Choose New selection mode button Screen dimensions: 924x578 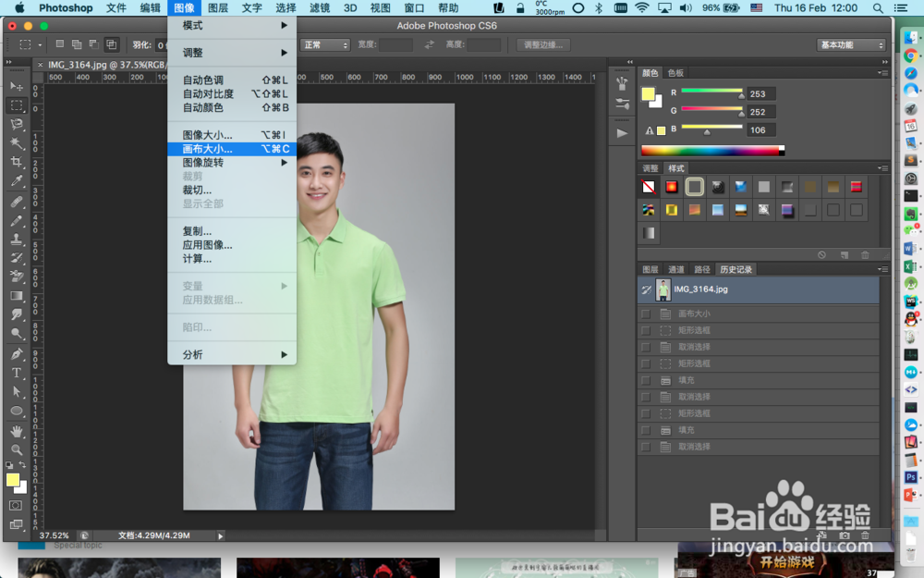click(x=59, y=44)
